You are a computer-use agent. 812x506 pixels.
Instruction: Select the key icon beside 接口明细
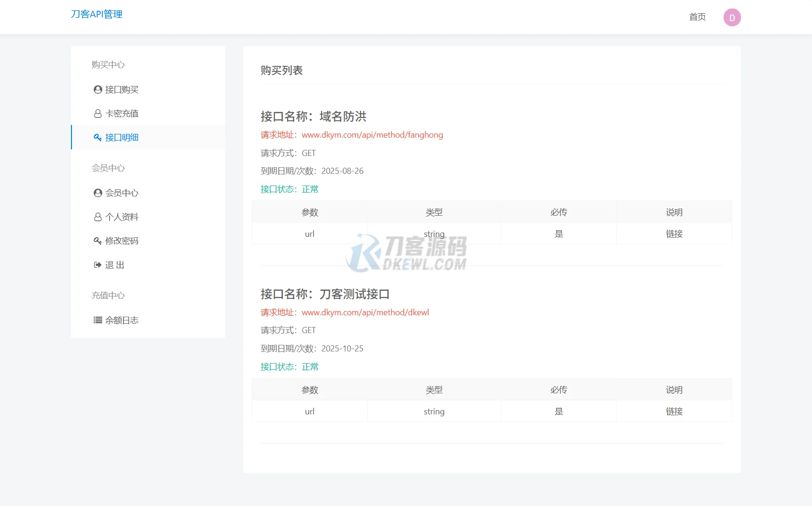tap(97, 137)
